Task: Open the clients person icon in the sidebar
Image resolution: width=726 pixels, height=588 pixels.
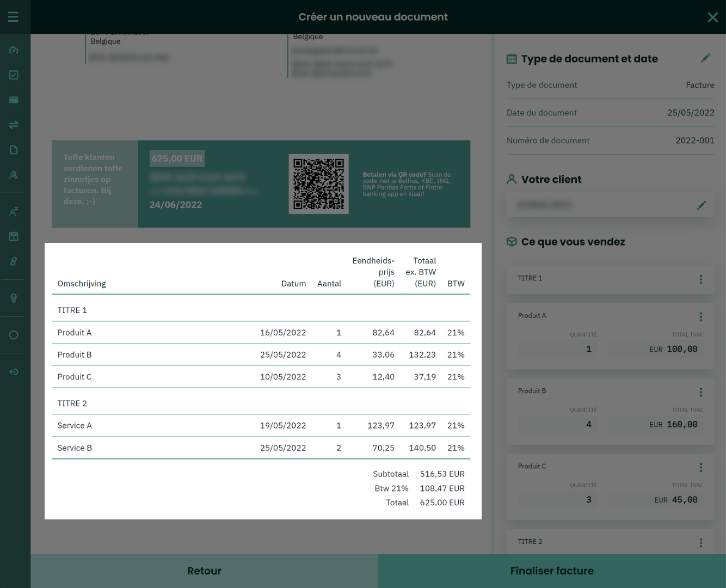Action: (x=14, y=175)
